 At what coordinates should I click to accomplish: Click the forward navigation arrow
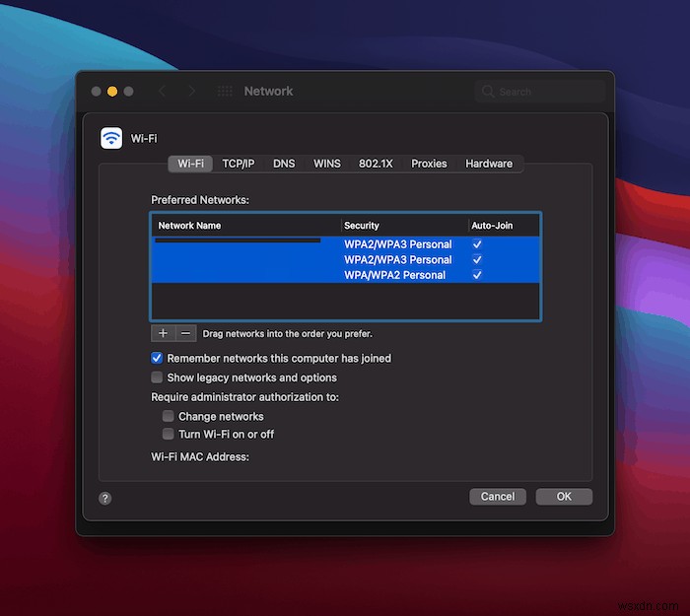(191, 91)
